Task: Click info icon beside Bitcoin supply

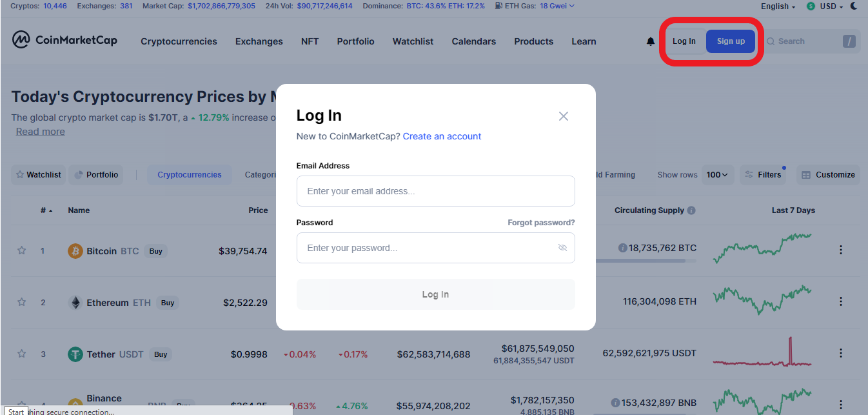Action: pos(622,248)
